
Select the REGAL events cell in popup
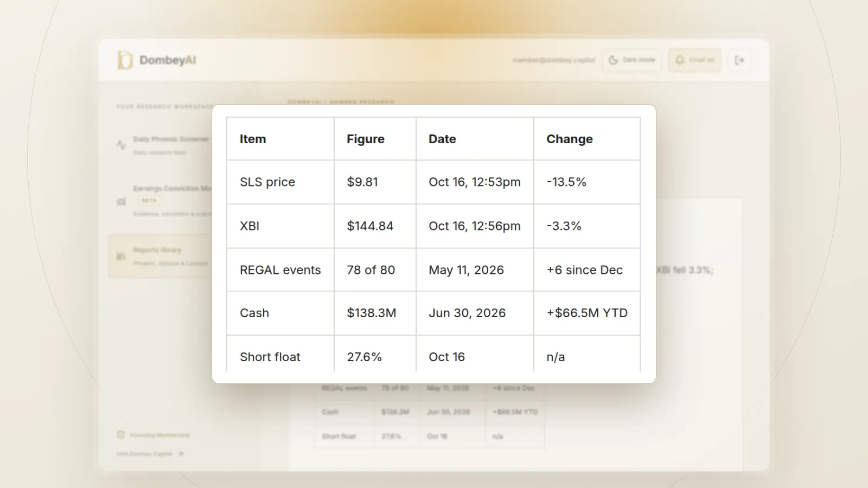[x=280, y=270]
